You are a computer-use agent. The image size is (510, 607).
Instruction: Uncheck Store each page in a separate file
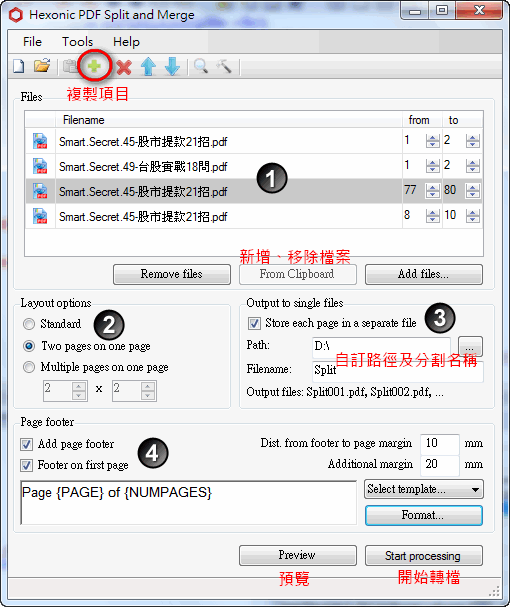tap(254, 323)
